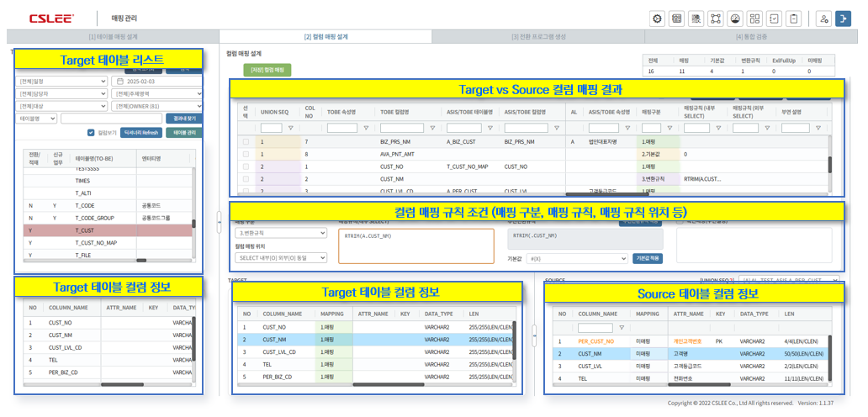
Task: Select T_CUST_NO_MAP row in table list
Action: click(x=108, y=243)
